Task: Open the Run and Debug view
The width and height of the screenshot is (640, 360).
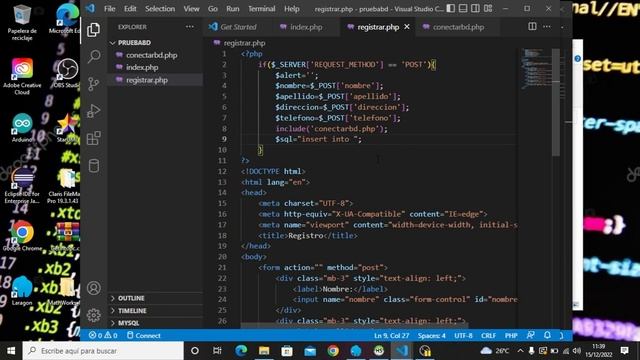Action: (93, 111)
